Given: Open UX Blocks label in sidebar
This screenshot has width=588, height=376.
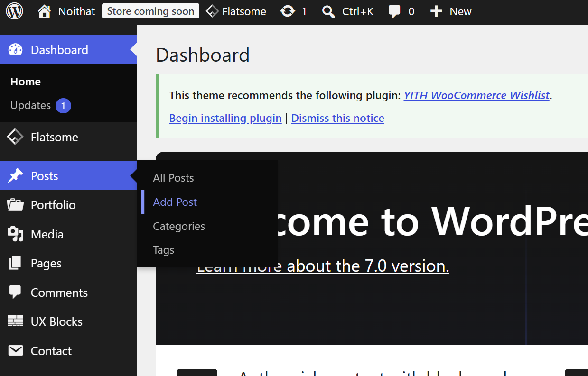Looking at the screenshot, I should click(56, 321).
